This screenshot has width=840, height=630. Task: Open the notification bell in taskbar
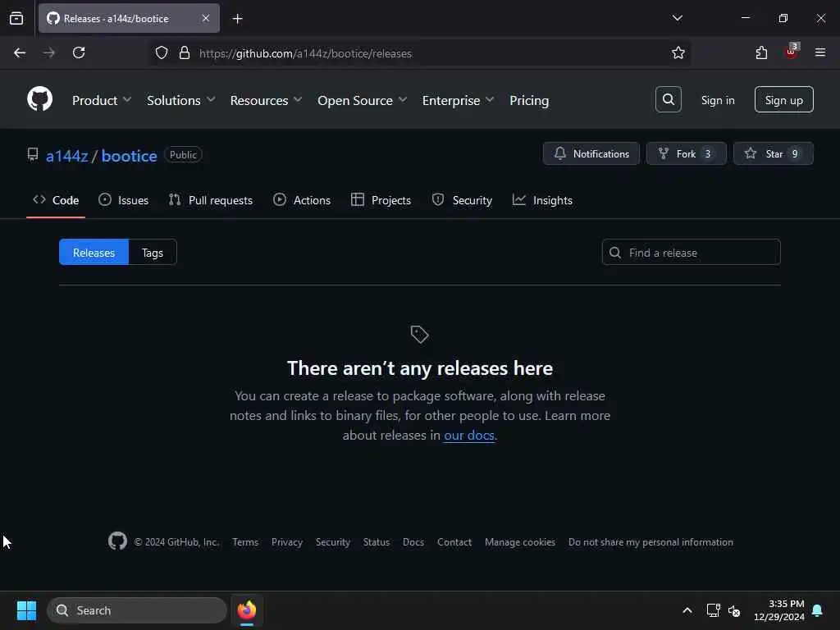[817, 610]
